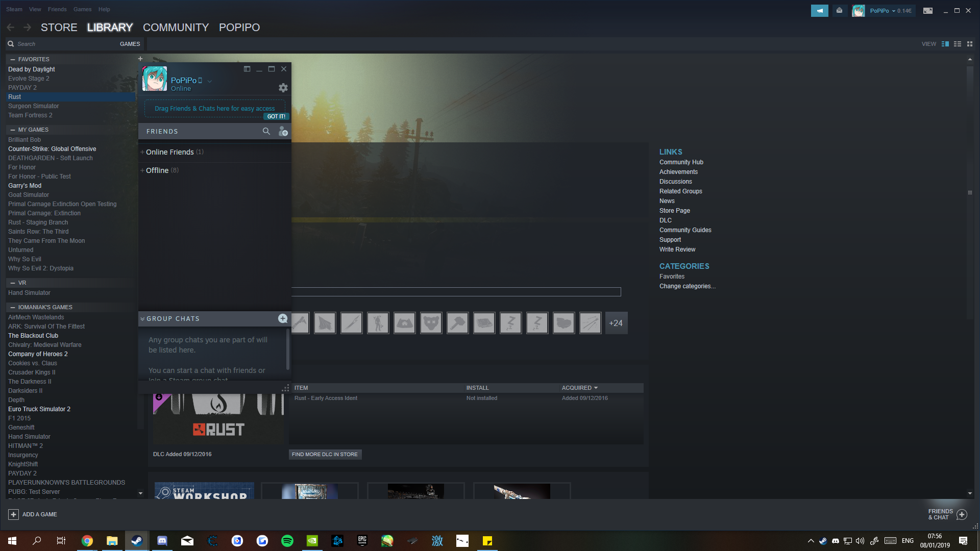The image size is (980, 551).
Task: Open Windows Start menu
Action: click(x=12, y=541)
